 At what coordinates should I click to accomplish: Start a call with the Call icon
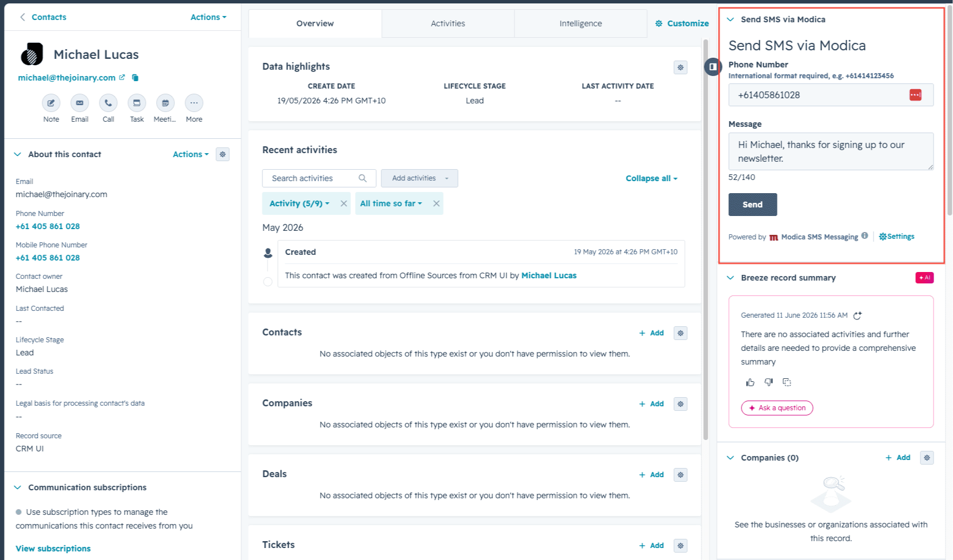[108, 103]
